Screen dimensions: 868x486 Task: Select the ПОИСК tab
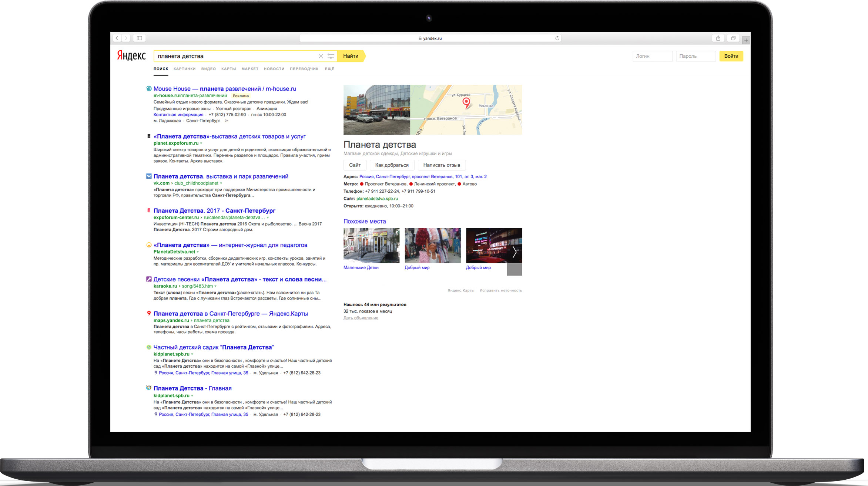(161, 69)
